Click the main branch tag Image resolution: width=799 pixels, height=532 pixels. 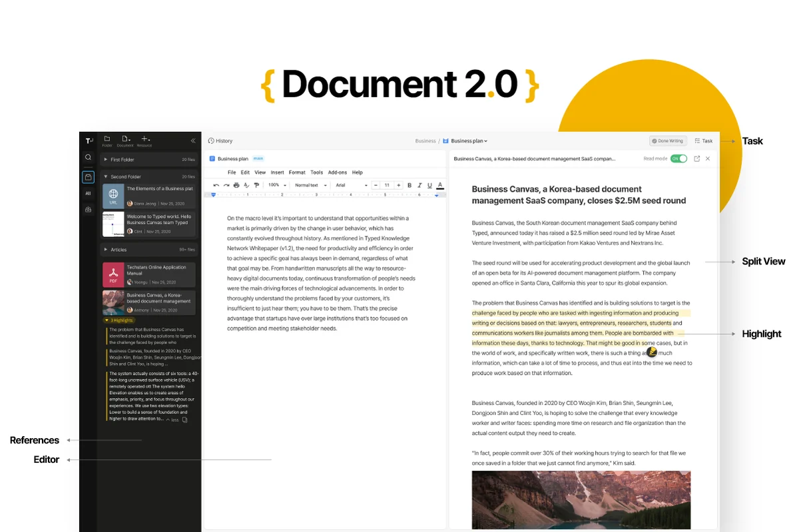tap(258, 158)
